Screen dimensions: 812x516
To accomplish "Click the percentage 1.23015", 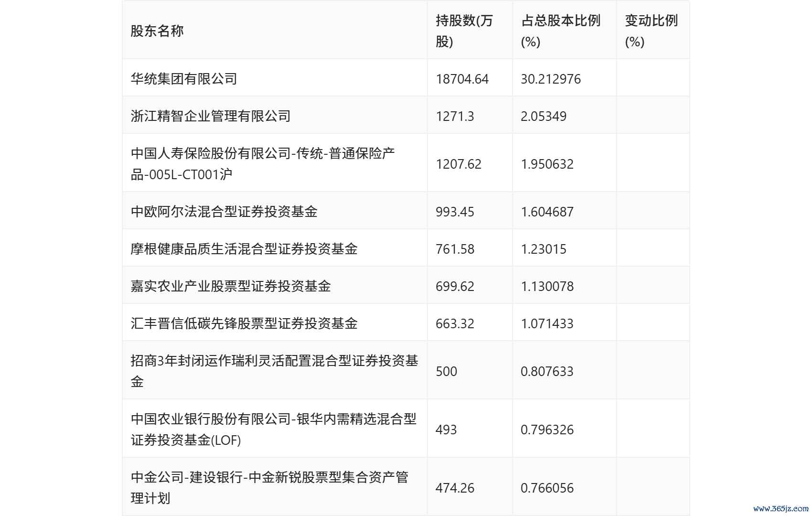I will pyautogui.click(x=544, y=249).
